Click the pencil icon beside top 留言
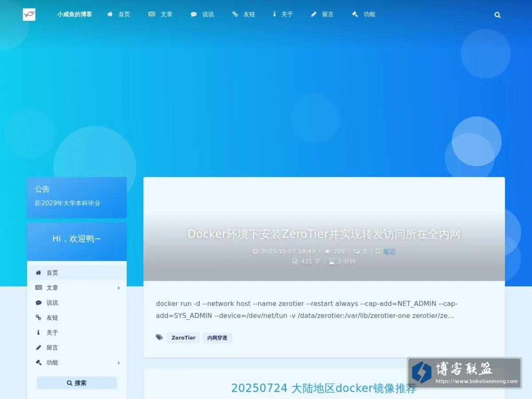 pyautogui.click(x=314, y=14)
